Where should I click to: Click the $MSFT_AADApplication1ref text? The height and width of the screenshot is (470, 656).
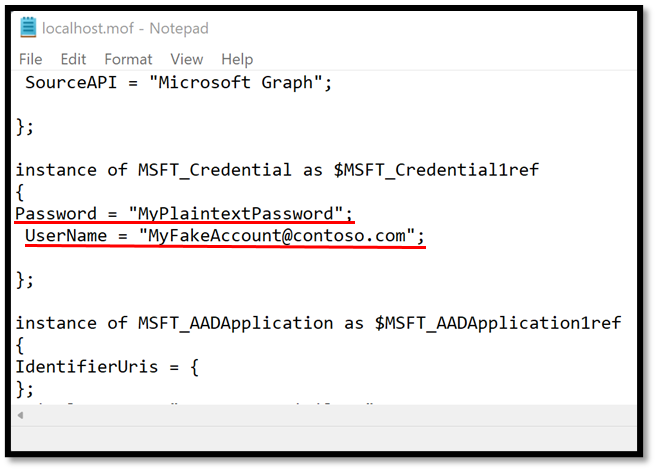(x=497, y=323)
